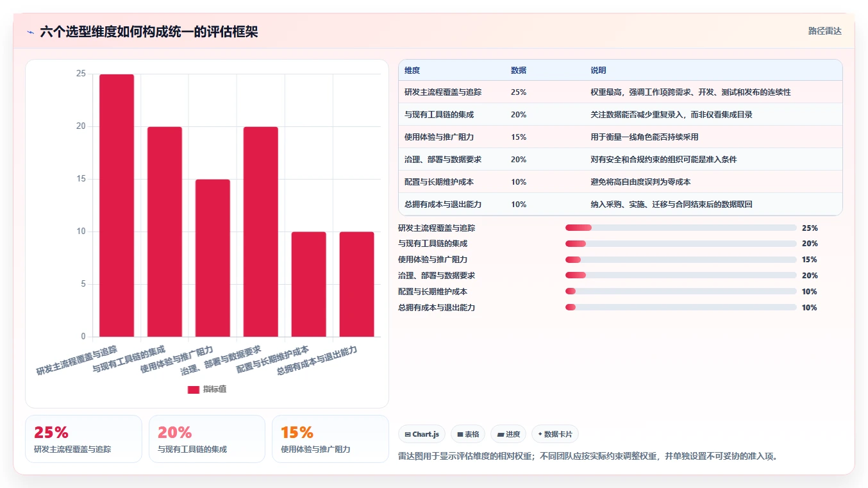
Task: Click the Y-axis tick label 15
Action: pos(81,179)
